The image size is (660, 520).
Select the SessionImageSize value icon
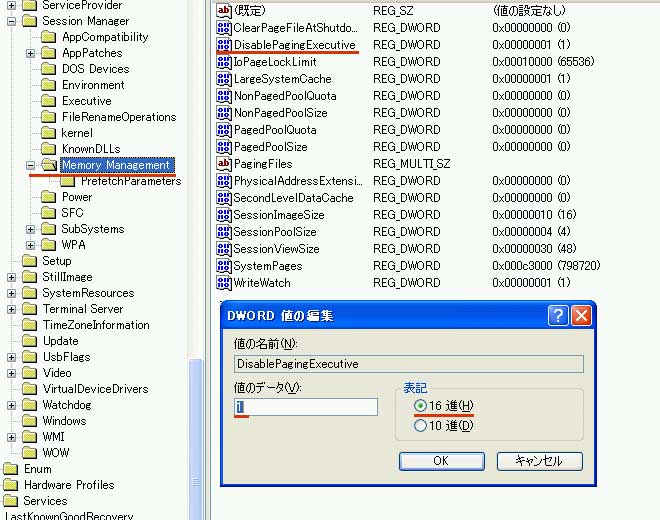(224, 215)
